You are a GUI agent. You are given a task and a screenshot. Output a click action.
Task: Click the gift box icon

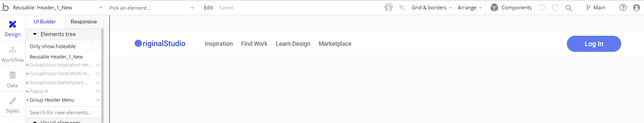tap(389, 7)
